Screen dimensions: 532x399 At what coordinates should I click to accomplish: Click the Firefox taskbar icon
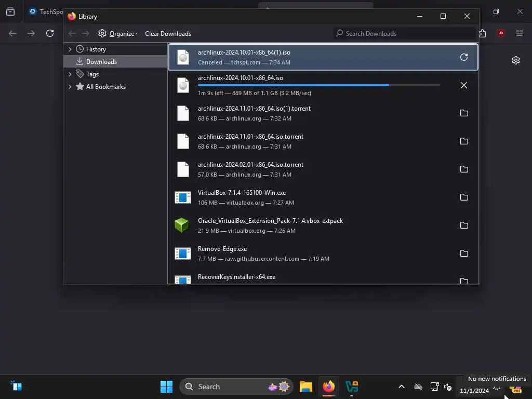(x=328, y=387)
